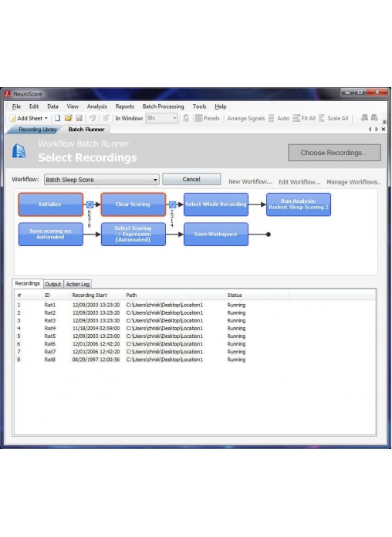Click the Running status of Rat6

coord(236,344)
